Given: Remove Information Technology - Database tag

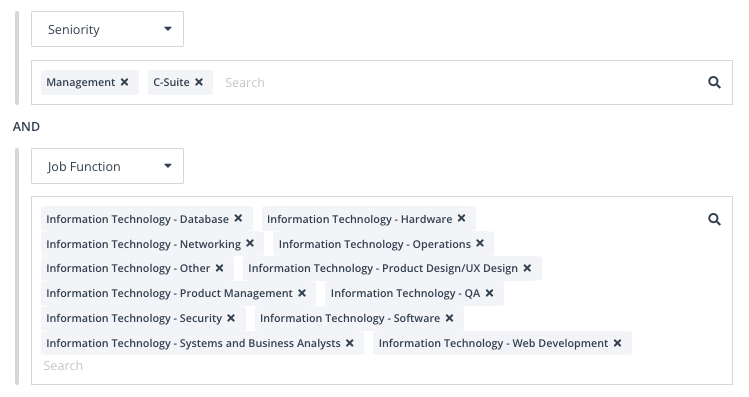Looking at the screenshot, I should coord(238,218).
